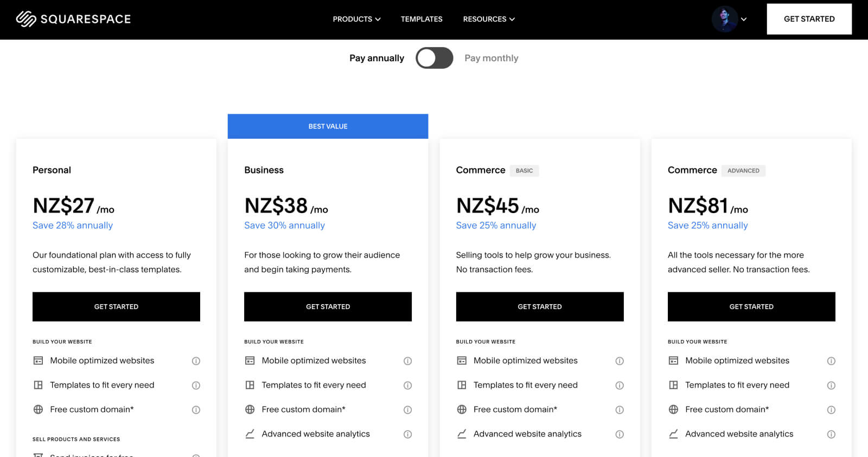The image size is (868, 457).
Task: Show info for Business Advanced website analytics
Action: (407, 434)
